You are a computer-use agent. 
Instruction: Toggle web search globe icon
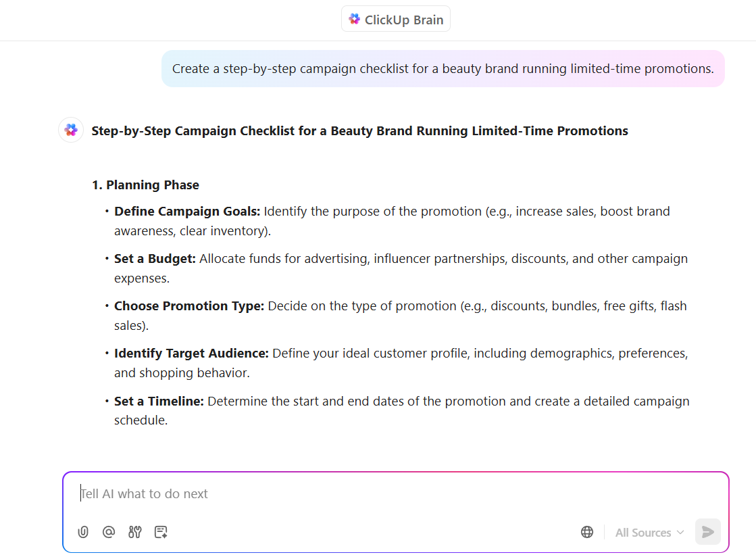point(587,532)
